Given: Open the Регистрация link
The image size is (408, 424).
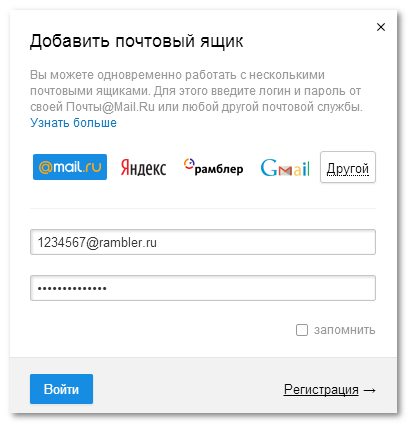Looking at the screenshot, I should 321,389.
